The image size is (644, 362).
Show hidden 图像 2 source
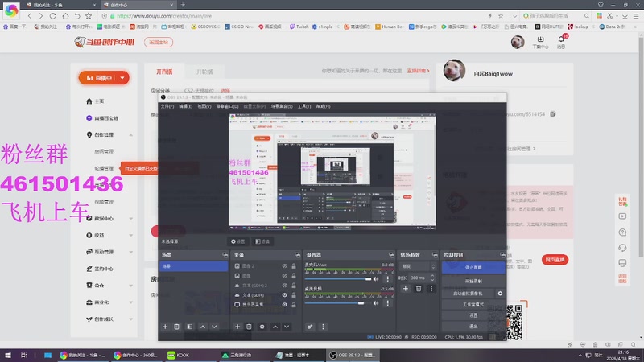pyautogui.click(x=284, y=266)
